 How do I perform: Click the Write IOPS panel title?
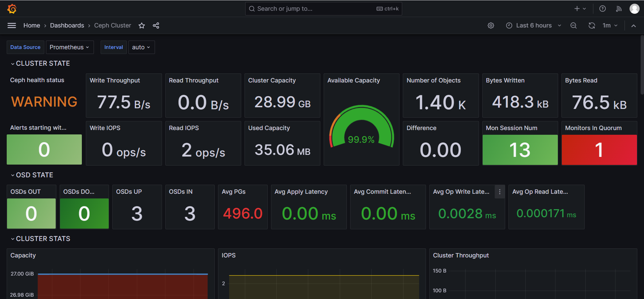click(105, 128)
